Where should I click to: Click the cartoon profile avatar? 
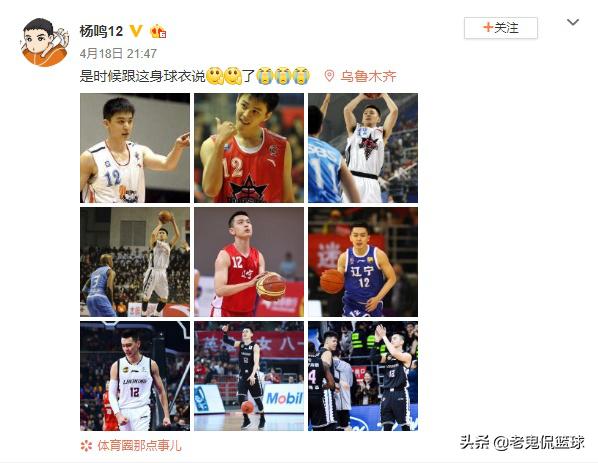pyautogui.click(x=45, y=42)
